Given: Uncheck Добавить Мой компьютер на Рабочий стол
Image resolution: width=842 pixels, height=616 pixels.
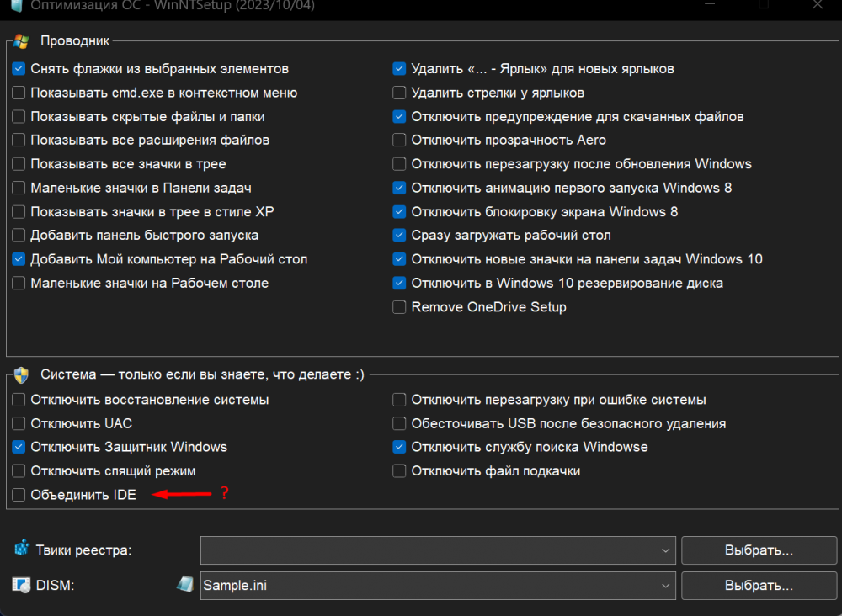Looking at the screenshot, I should click(18, 259).
